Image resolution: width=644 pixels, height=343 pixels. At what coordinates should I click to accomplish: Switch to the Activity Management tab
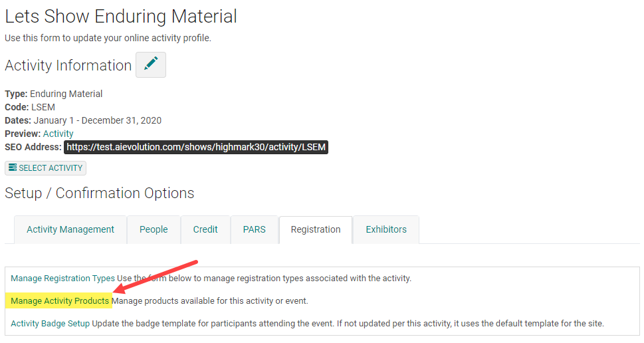70,229
